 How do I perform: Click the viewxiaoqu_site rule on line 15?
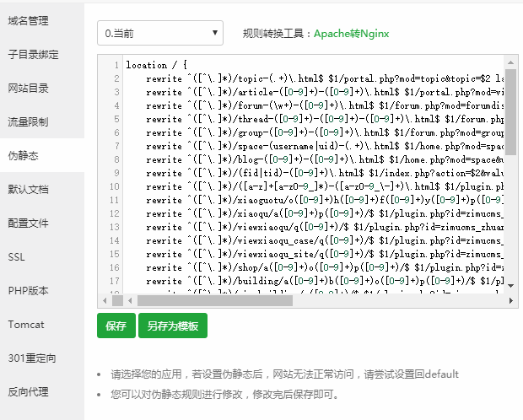click(x=325, y=254)
